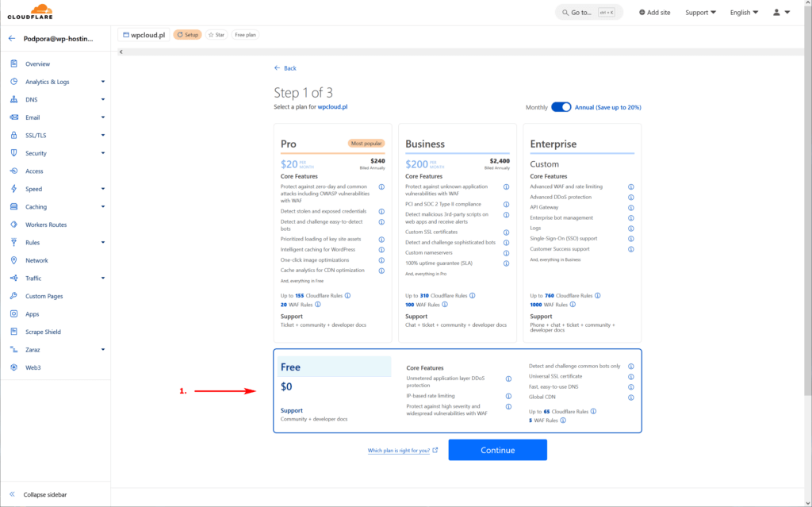Open the English language dropdown
812x507 pixels.
744,13
